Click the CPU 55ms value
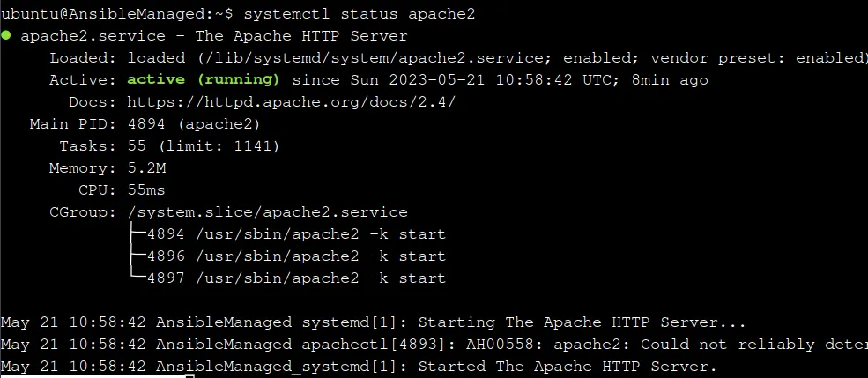The height and width of the screenshot is (378, 868). (146, 190)
